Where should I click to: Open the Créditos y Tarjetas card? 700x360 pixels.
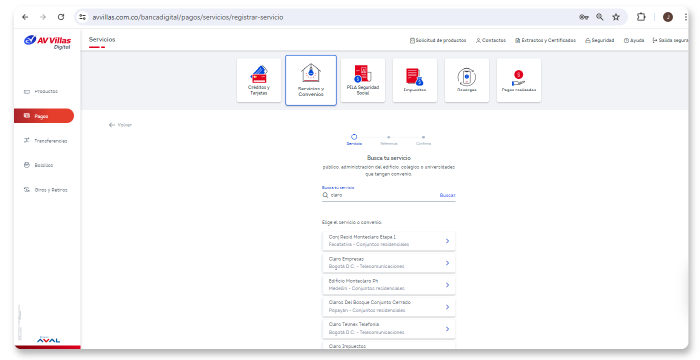[259, 80]
